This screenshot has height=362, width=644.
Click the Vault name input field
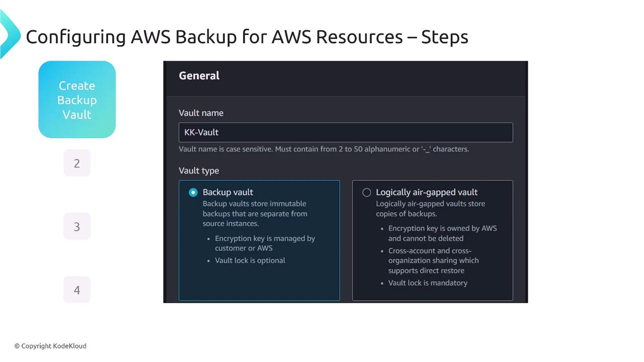(346, 132)
